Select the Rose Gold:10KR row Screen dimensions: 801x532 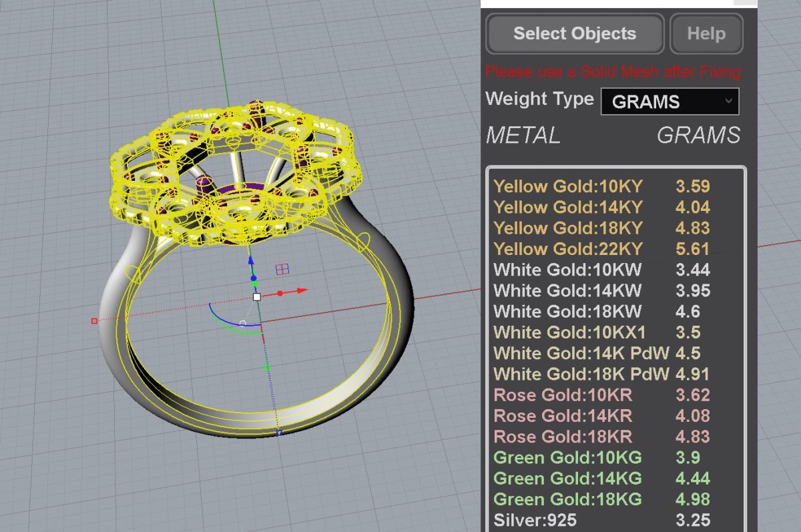click(602, 394)
